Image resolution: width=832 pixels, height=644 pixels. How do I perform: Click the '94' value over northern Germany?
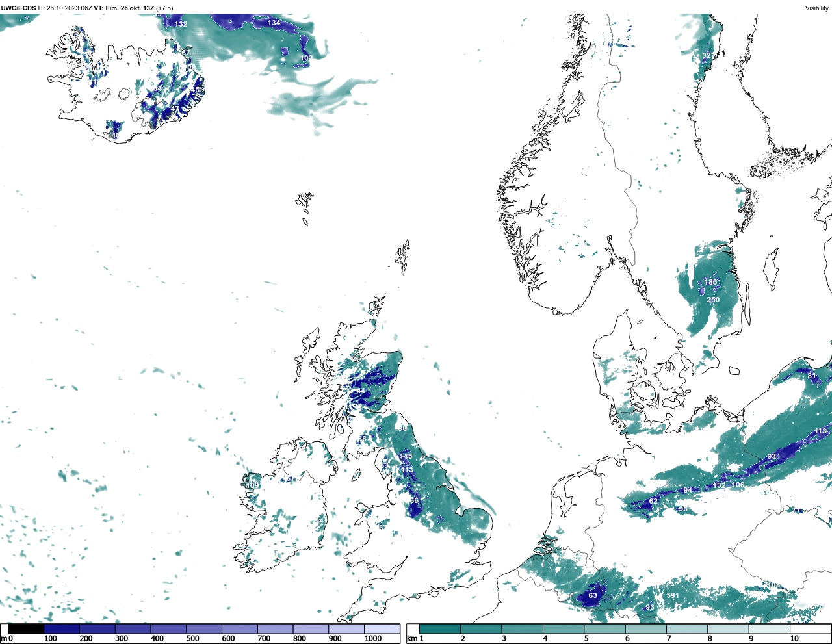coord(688,490)
